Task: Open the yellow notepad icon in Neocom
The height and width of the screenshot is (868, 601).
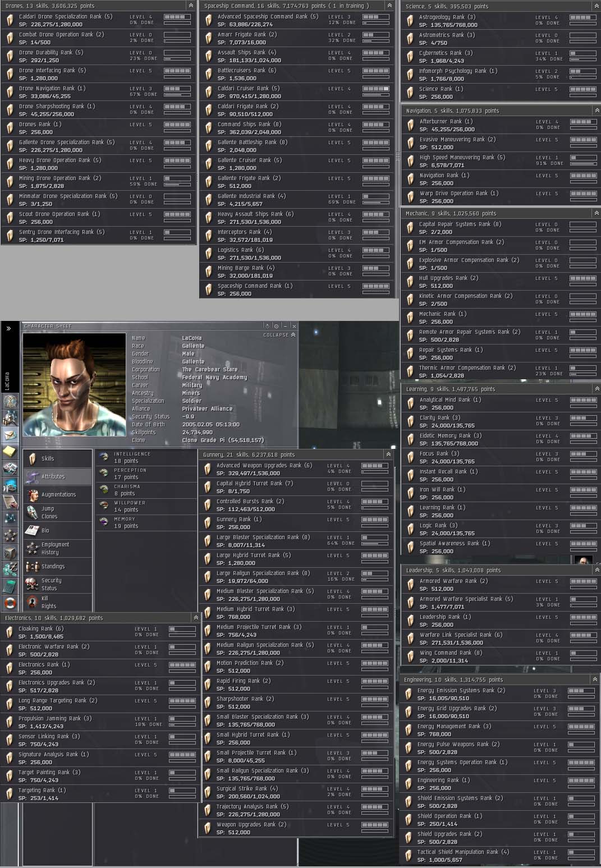Action: pos(11,452)
